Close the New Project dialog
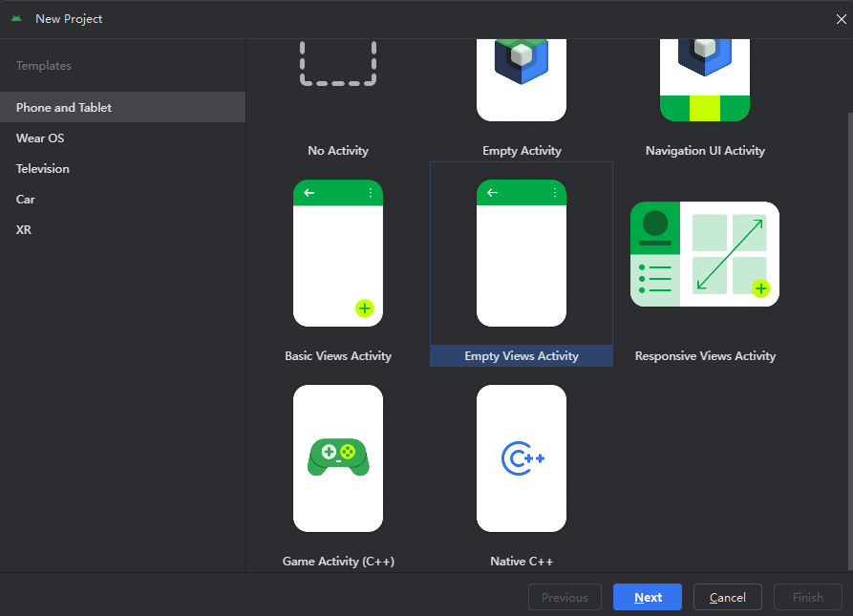The height and width of the screenshot is (616, 853). (x=841, y=19)
